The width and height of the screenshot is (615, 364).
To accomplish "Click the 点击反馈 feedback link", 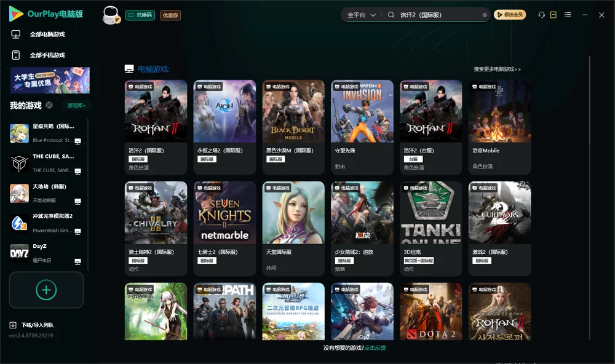I will click(375, 347).
